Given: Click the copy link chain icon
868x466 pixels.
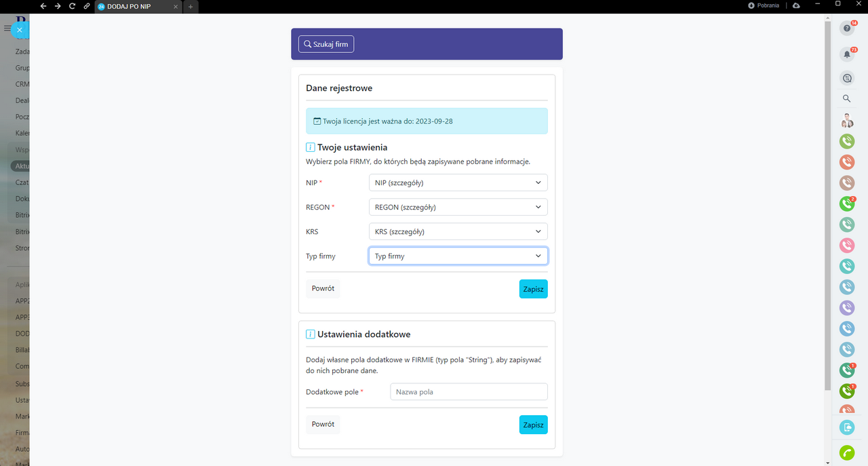Looking at the screenshot, I should coord(86,6).
